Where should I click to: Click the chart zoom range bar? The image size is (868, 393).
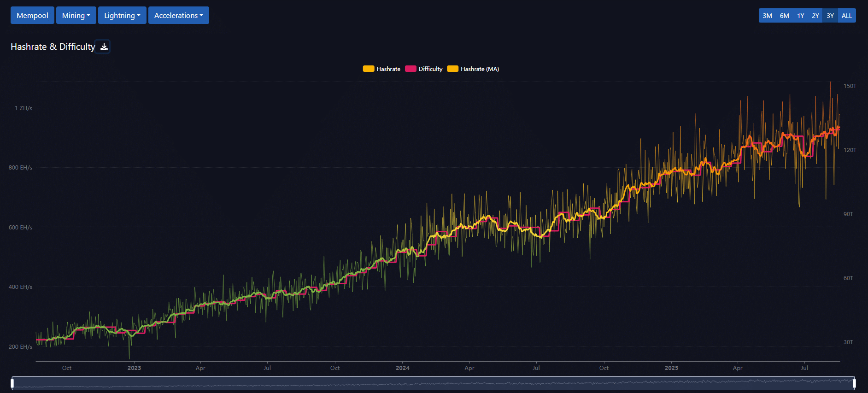[x=433, y=383]
